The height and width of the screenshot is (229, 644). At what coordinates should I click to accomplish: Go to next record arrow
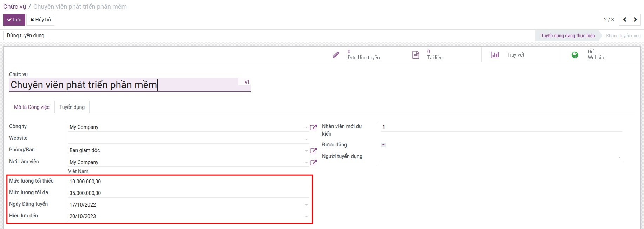(635, 20)
